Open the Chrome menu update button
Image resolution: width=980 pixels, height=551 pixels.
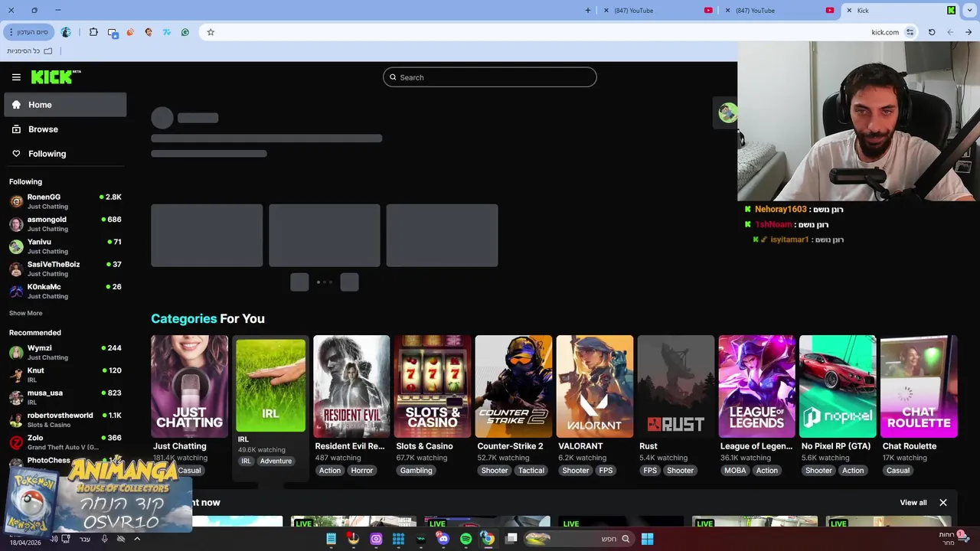[29, 32]
